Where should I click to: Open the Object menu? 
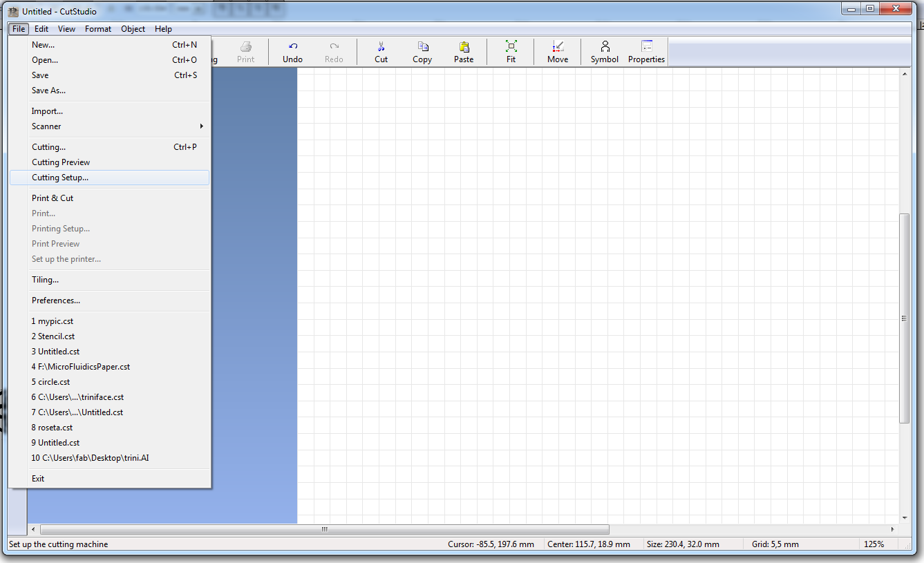(x=133, y=29)
